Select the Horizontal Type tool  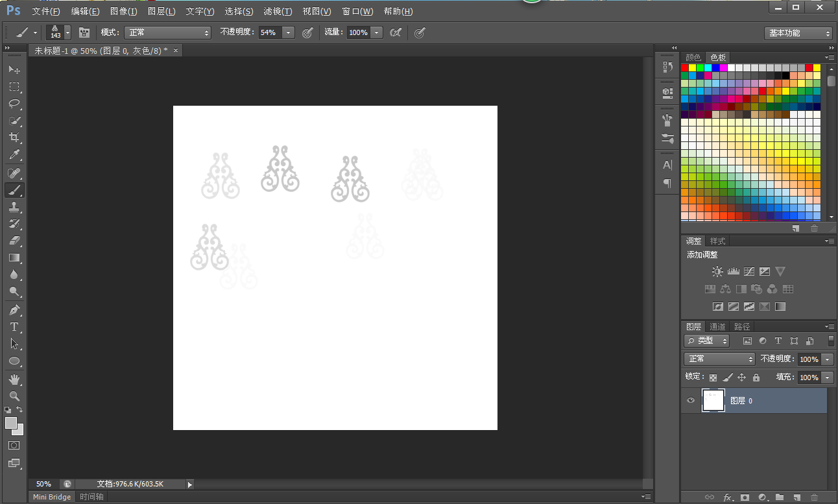pos(14,327)
